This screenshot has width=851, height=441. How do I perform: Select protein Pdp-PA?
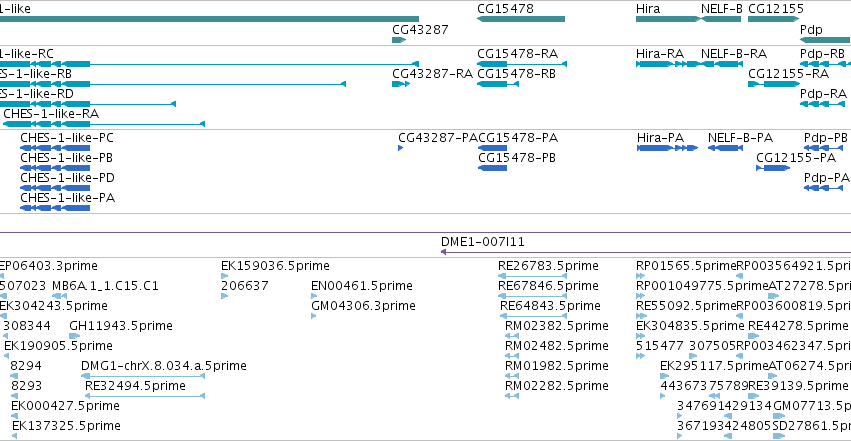824,188
